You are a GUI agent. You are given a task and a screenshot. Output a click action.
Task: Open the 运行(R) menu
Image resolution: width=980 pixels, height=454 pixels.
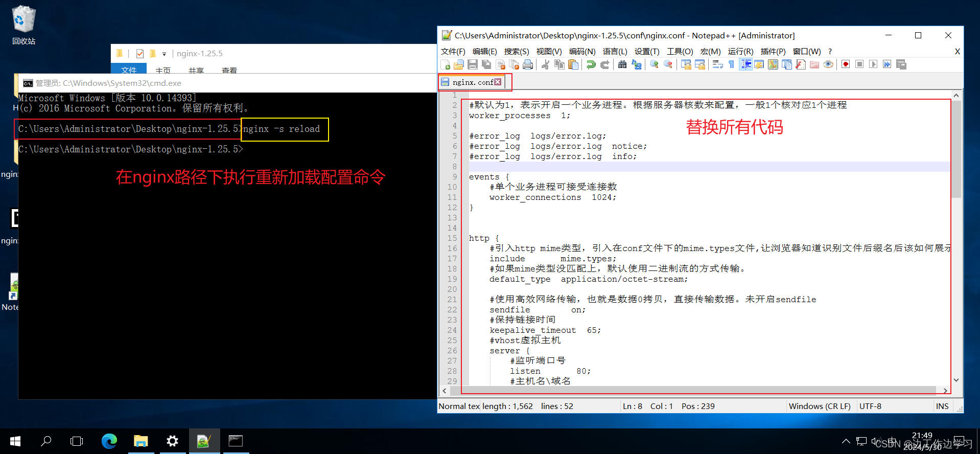[x=740, y=52]
